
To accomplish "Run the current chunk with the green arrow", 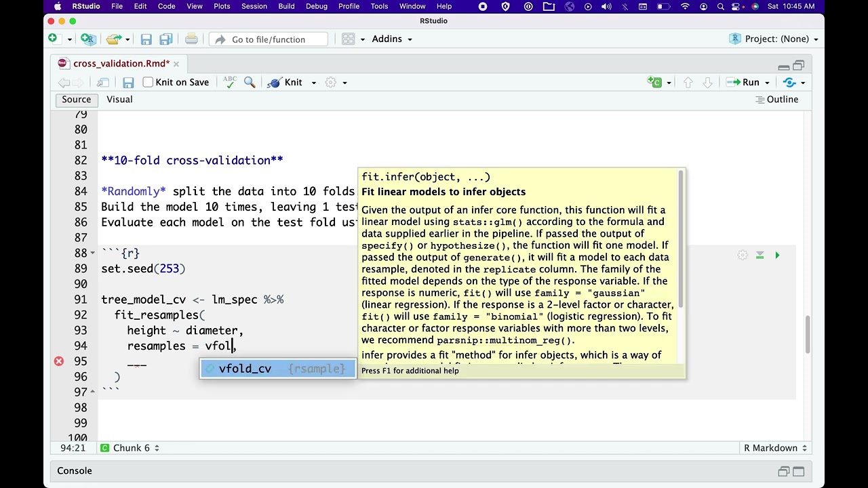I will (777, 255).
